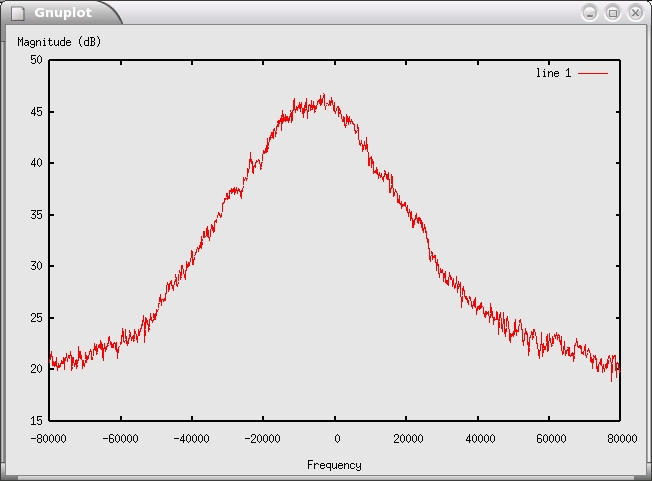The width and height of the screenshot is (652, 481).
Task: Click the red legend line sample
Action: (x=593, y=73)
